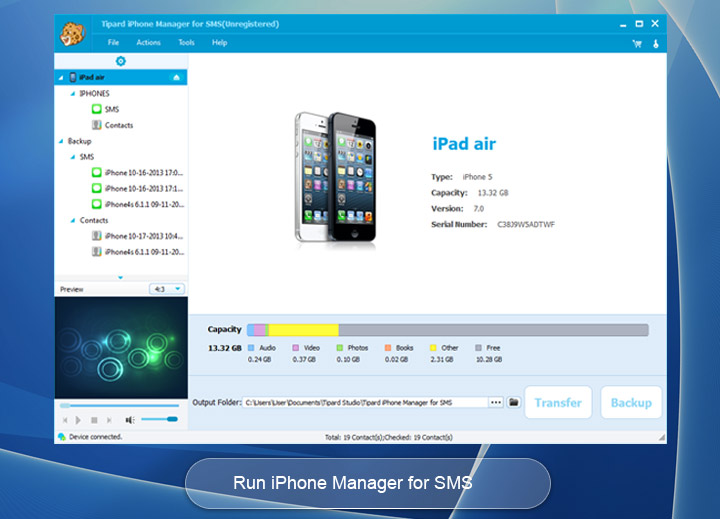Viewport: 720px width, 519px height.
Task: Click the serial number C38J9WSADTWF
Action: (526, 225)
